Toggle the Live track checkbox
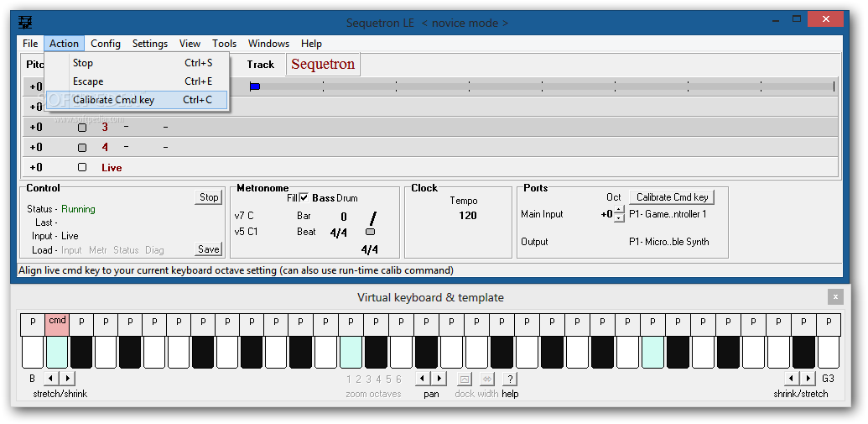The image size is (868, 424). point(82,167)
